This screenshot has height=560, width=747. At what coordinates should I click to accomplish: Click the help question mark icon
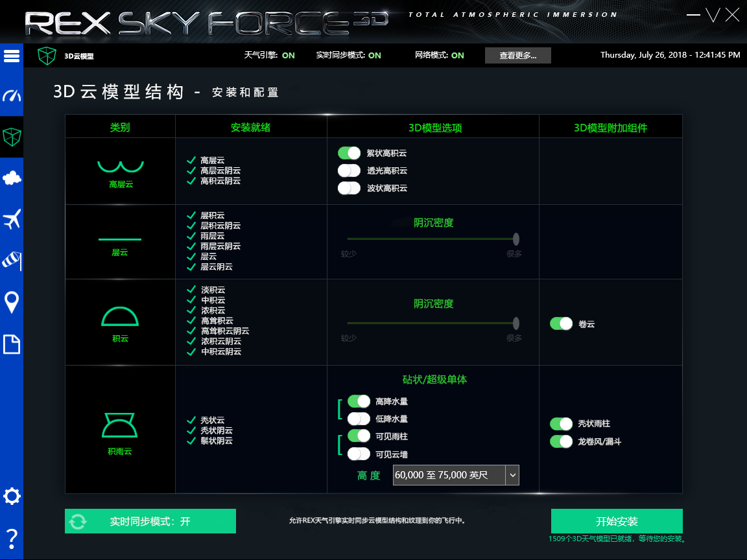click(x=11, y=536)
